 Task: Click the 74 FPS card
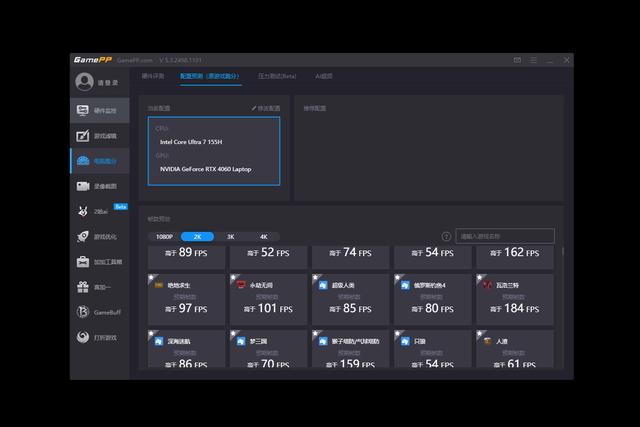click(x=351, y=257)
